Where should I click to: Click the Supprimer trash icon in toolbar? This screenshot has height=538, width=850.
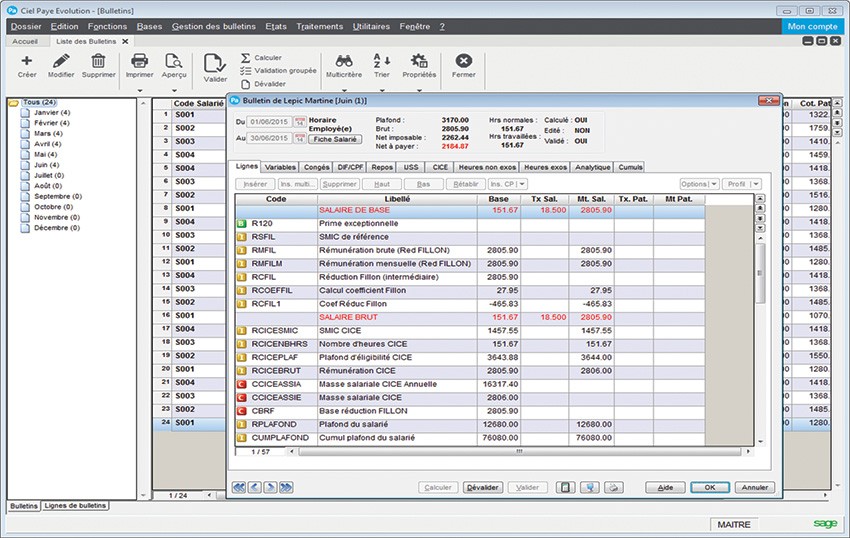98,61
